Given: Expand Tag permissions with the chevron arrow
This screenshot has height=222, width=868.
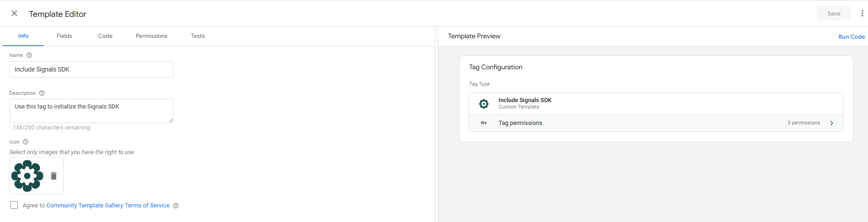Looking at the screenshot, I should (832, 123).
